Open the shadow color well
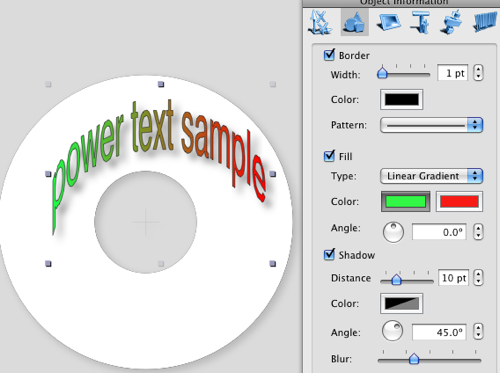This screenshot has width=500, height=373. (x=402, y=304)
